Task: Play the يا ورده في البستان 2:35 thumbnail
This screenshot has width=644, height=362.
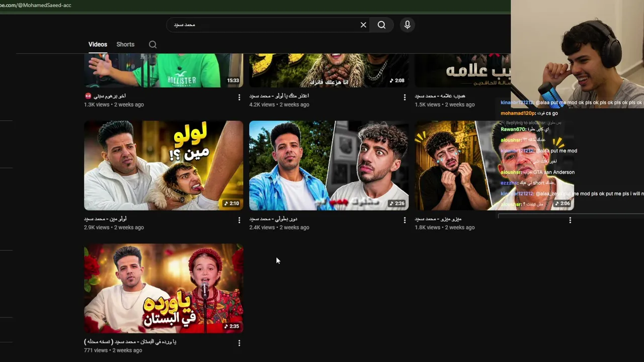Action: pyautogui.click(x=164, y=289)
